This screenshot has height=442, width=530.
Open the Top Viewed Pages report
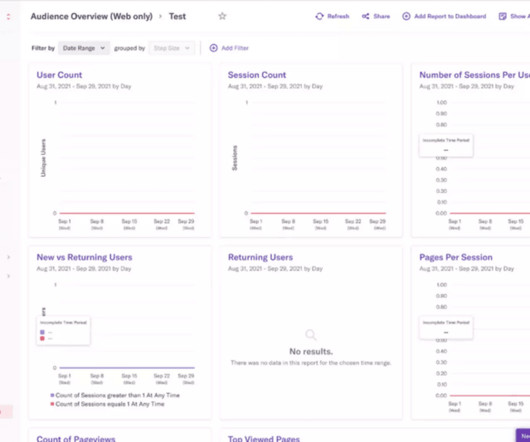pyautogui.click(x=264, y=439)
